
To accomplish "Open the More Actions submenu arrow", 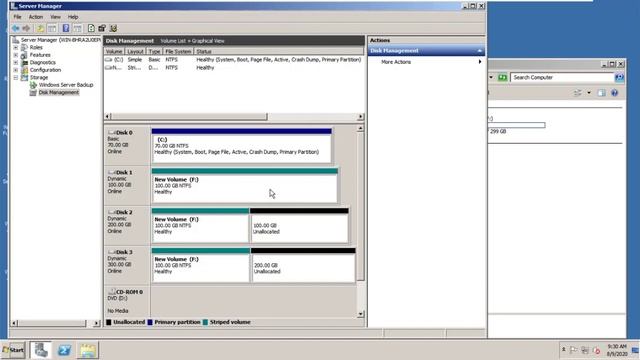I will coord(480,62).
